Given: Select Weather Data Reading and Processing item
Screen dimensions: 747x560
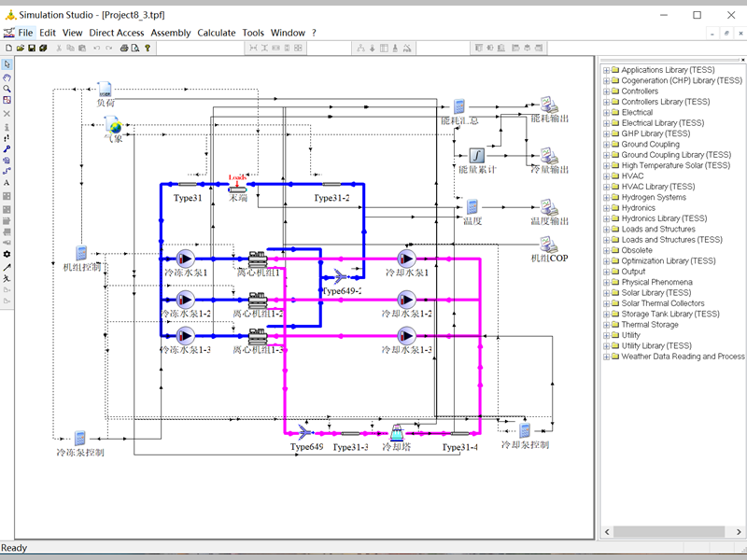Looking at the screenshot, I should 683,357.
